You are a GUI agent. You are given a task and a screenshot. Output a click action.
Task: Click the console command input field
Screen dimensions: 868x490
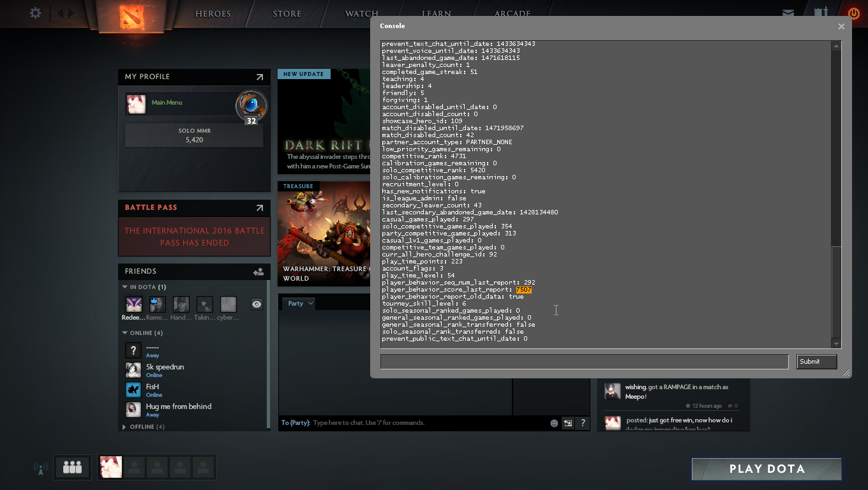(x=584, y=362)
